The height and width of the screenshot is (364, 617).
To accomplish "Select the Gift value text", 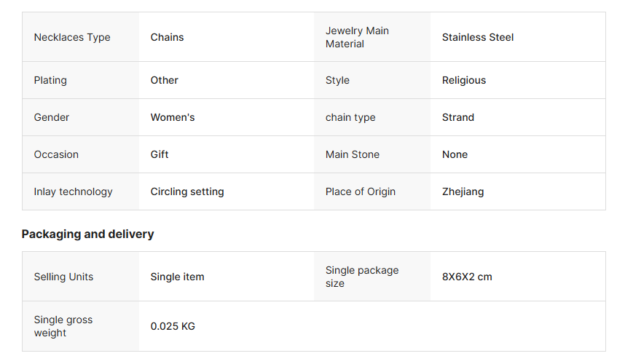I will pyautogui.click(x=160, y=154).
